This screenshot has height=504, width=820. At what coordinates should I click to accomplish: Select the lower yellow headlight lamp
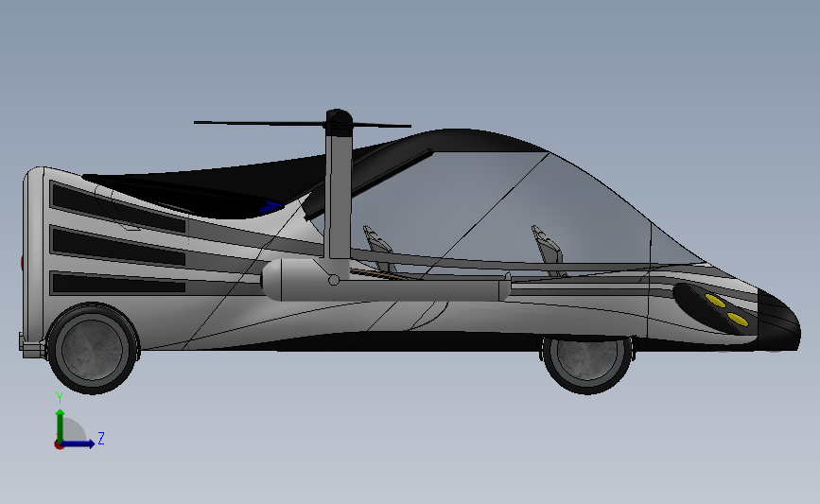point(738,319)
